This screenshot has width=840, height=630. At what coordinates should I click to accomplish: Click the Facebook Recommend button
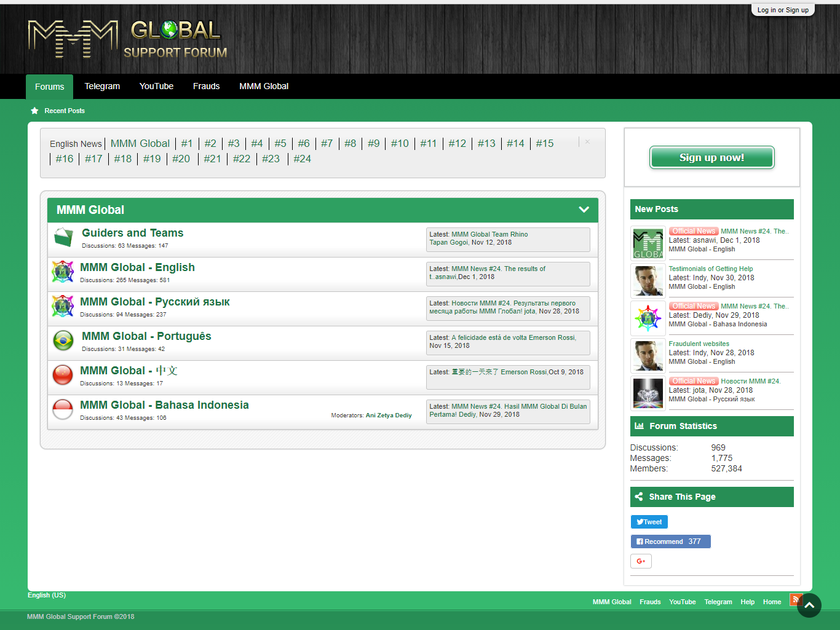click(x=670, y=541)
